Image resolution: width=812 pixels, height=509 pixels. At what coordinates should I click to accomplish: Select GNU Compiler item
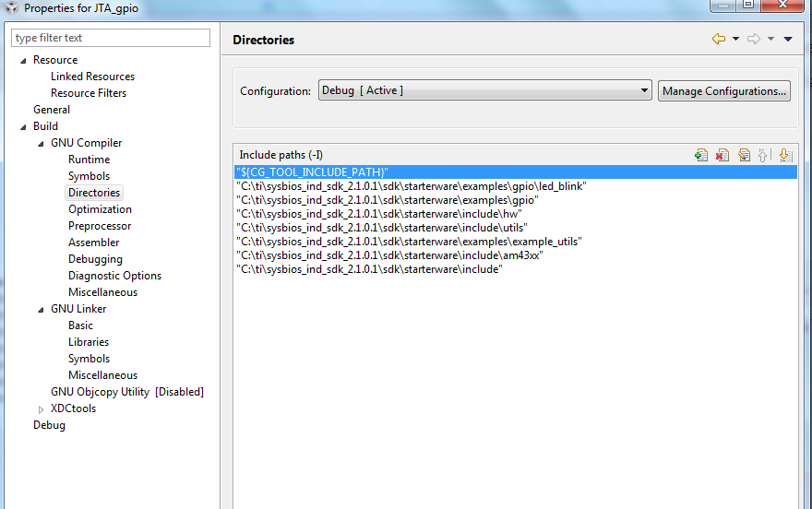pyautogui.click(x=87, y=143)
